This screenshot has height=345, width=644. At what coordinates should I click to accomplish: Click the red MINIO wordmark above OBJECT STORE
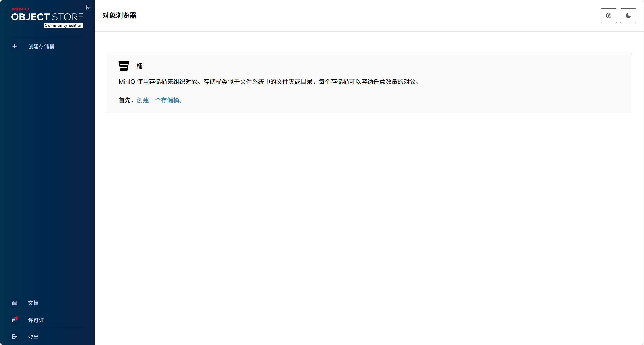(x=20, y=9)
